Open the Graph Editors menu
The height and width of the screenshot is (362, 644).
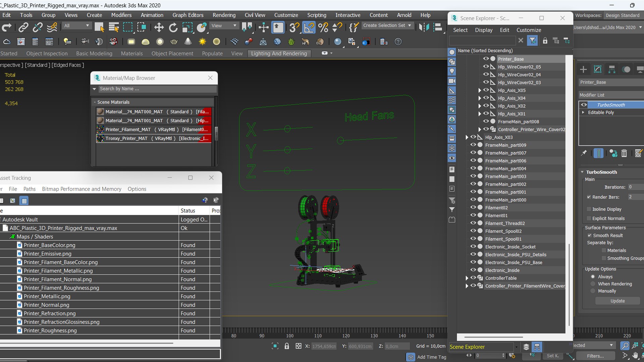[188, 15]
